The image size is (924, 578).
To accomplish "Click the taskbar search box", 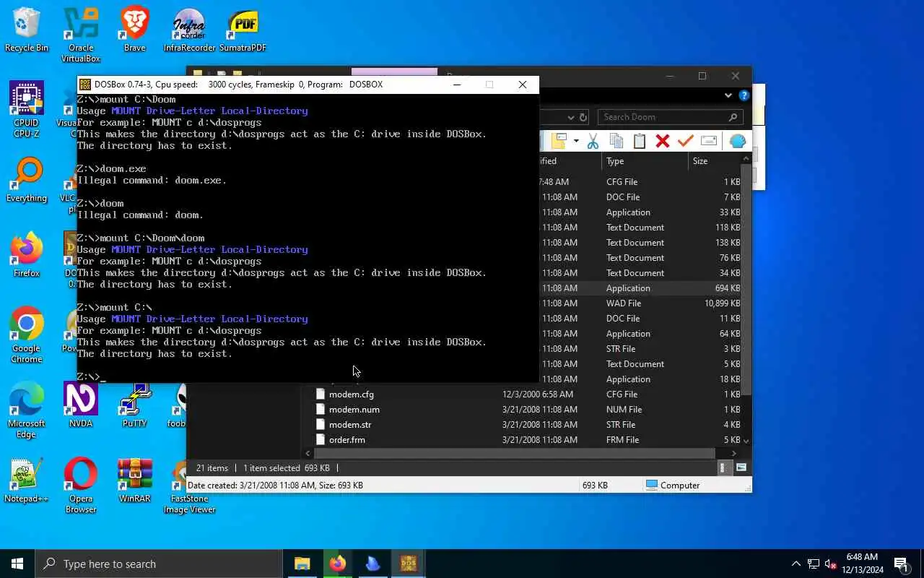I will tap(159, 564).
